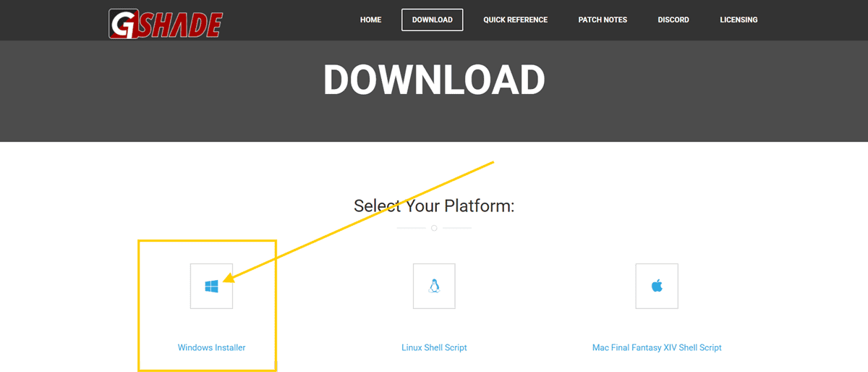The image size is (868, 372).
Task: Select the Download nav tab
Action: click(433, 20)
